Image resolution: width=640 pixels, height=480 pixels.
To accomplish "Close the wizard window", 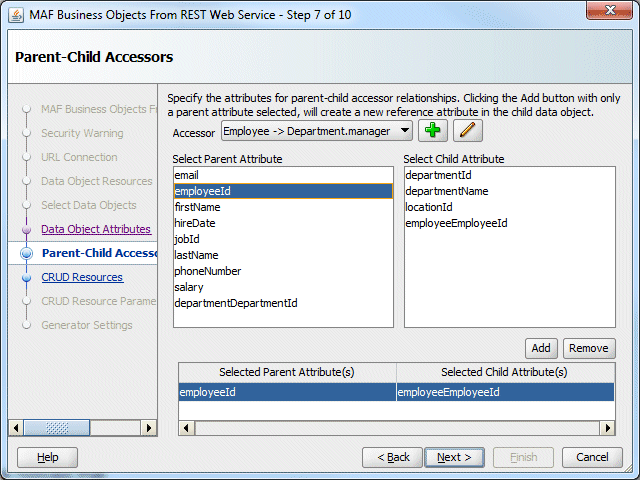I will click(x=610, y=10).
